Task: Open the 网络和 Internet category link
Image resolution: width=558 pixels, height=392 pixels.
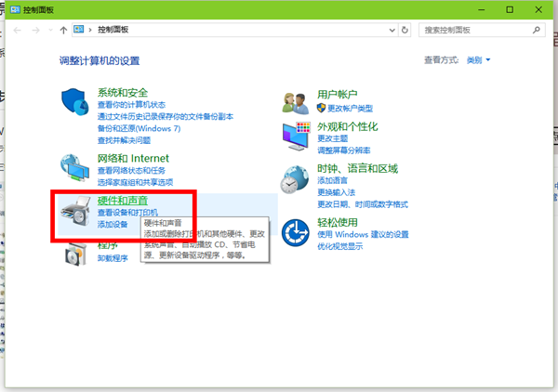Action: (133, 158)
